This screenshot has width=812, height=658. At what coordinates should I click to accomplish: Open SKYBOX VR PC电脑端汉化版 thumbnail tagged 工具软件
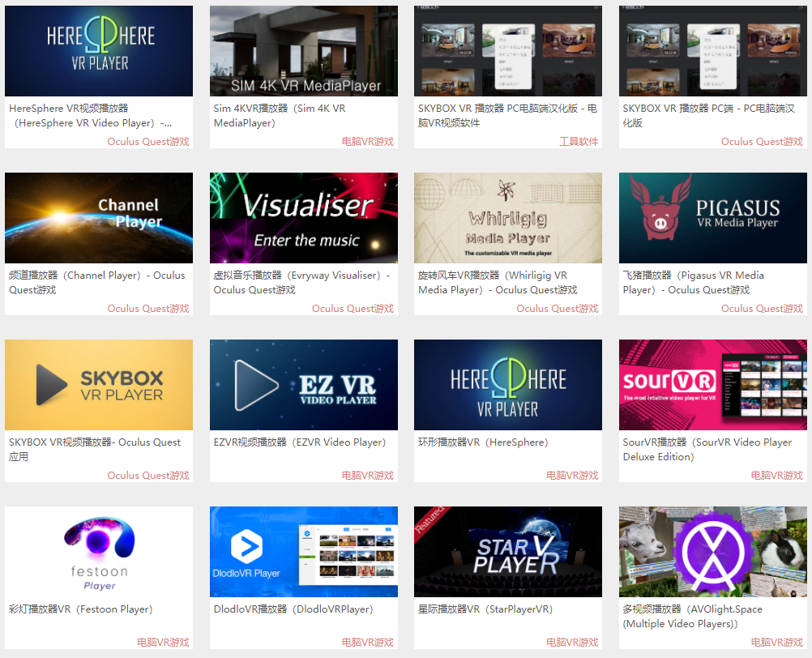(x=508, y=51)
